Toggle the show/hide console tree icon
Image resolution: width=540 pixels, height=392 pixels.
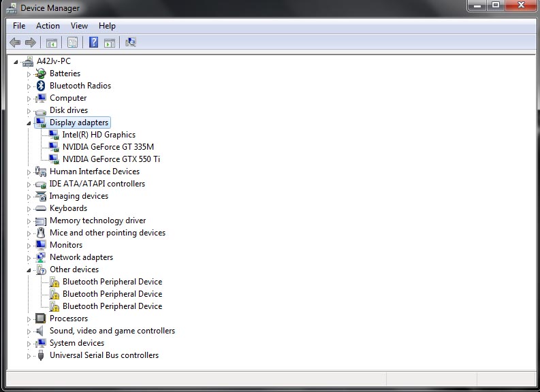pyautogui.click(x=52, y=43)
